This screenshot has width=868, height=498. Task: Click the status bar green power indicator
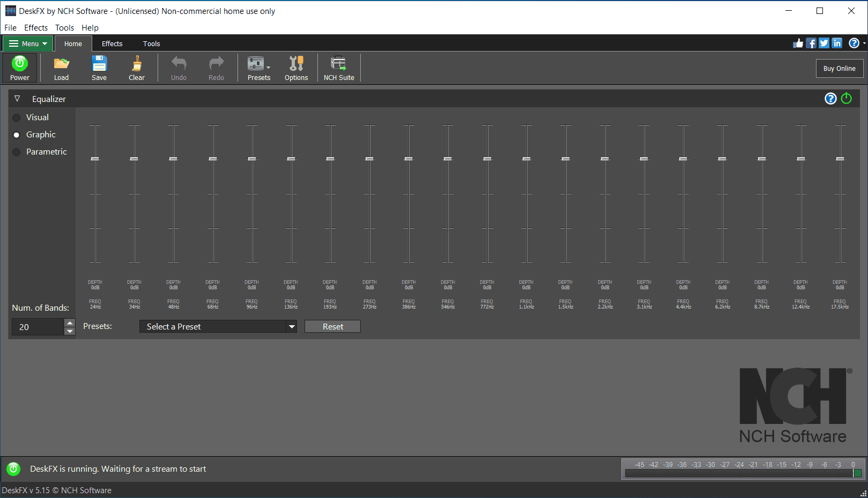coord(13,469)
